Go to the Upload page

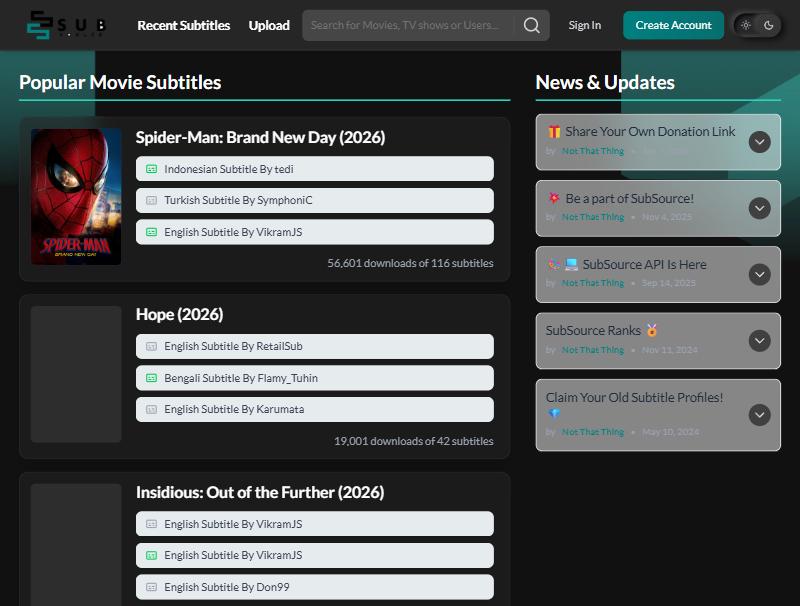(x=269, y=25)
